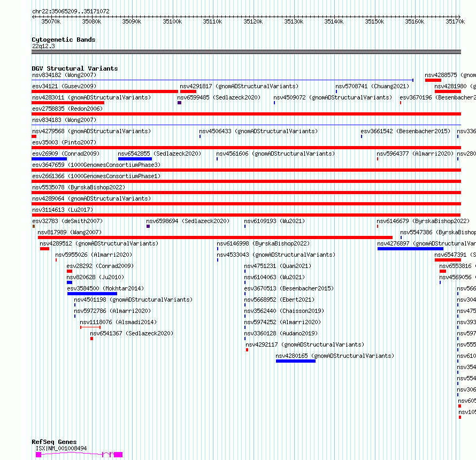Viewport: 476px width, 460px height.
Task: Click the 35100k ruler position label
Action: pyautogui.click(x=172, y=21)
